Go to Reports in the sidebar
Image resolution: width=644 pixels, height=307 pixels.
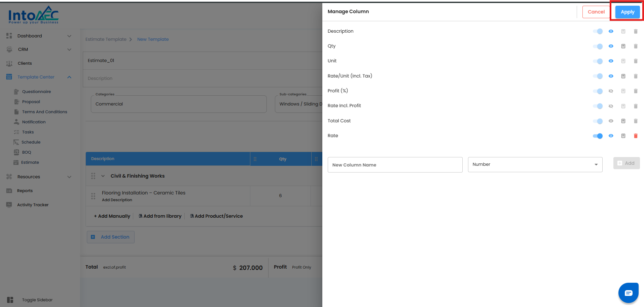click(25, 191)
